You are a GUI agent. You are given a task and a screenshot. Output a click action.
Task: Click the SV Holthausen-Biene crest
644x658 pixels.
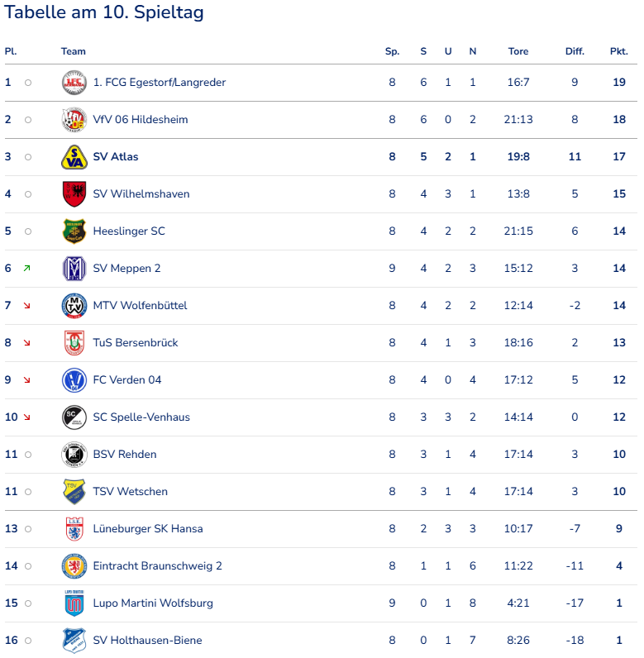[x=74, y=641]
